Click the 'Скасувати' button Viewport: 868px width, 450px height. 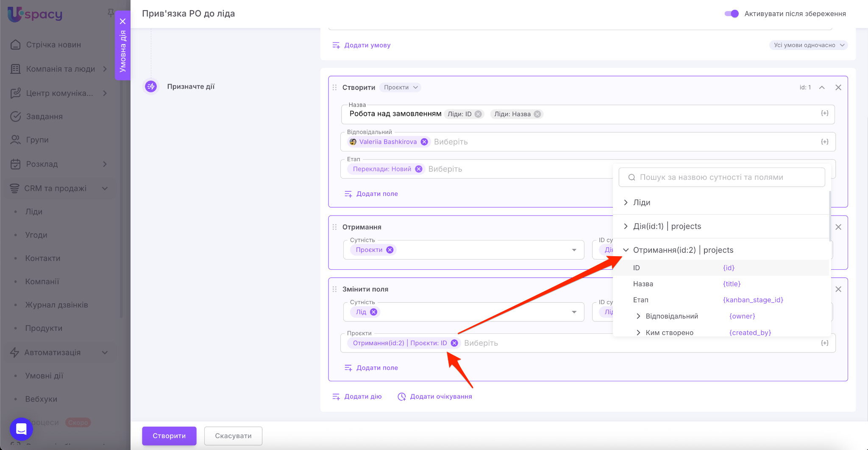(x=233, y=436)
